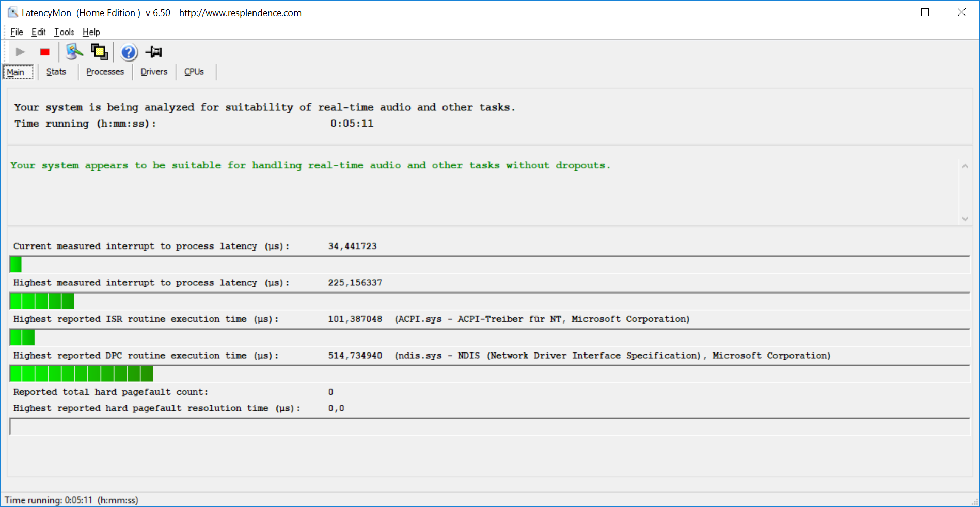Viewport: 980px width, 507px height.
Task: Click the green Start monitoring play button
Action: pyautogui.click(x=20, y=52)
